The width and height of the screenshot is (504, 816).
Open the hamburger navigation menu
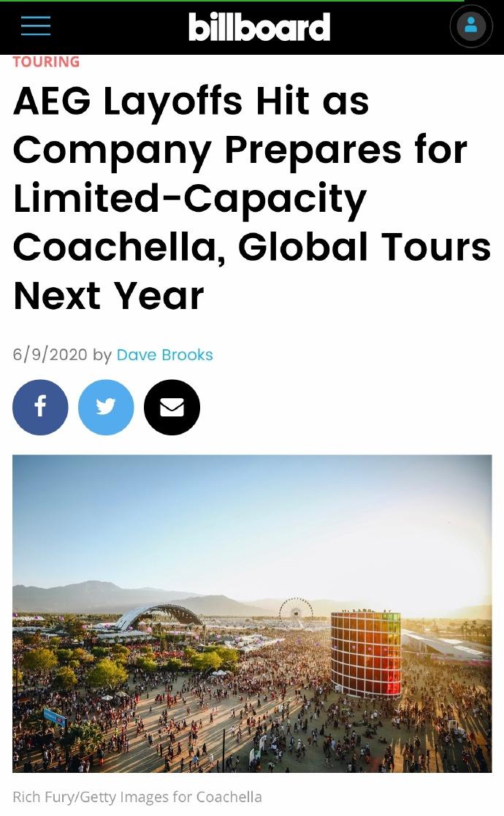[x=36, y=26]
